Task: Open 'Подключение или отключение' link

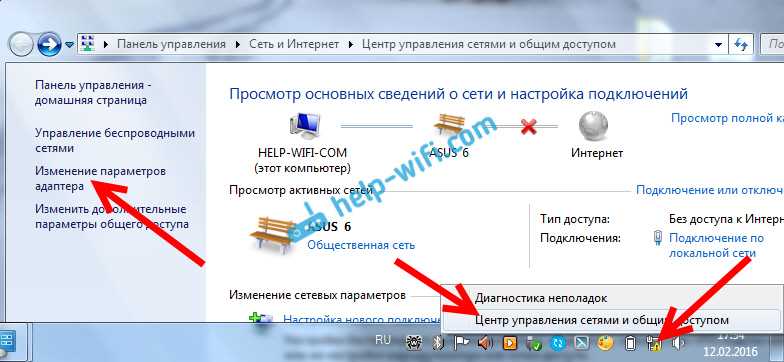Action: pos(710,190)
